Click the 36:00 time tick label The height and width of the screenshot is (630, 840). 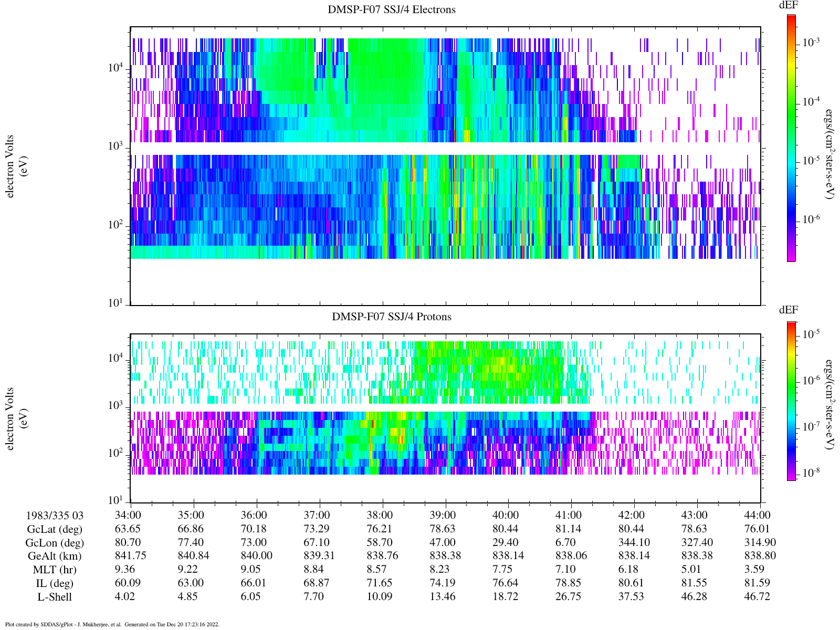(254, 515)
